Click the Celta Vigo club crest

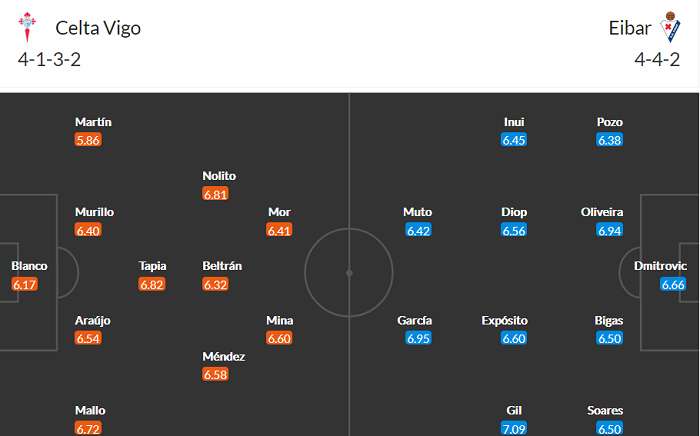(29, 28)
